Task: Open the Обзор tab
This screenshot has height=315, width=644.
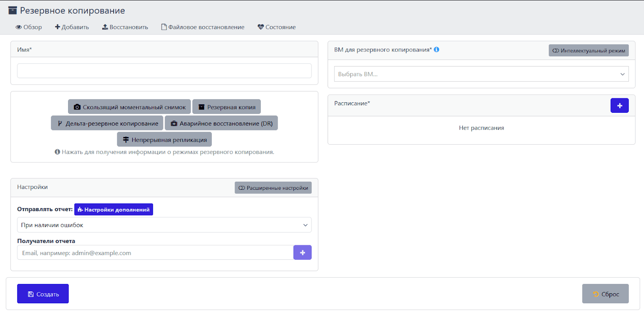Action: click(29, 27)
